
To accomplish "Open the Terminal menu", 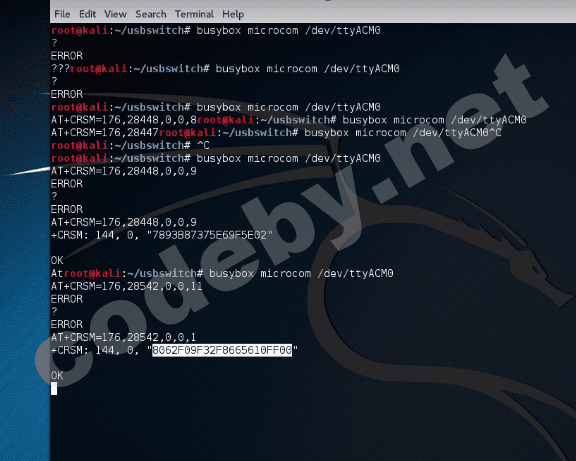I will pyautogui.click(x=194, y=14).
